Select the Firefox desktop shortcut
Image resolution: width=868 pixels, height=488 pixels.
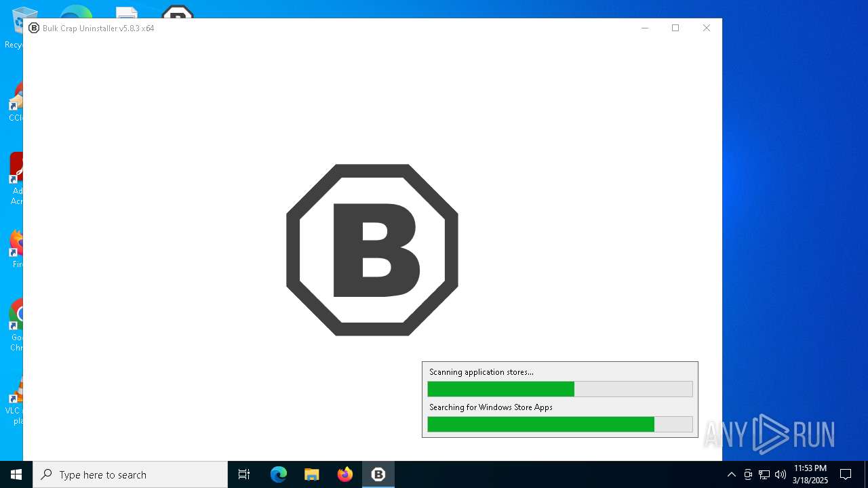click(16, 249)
